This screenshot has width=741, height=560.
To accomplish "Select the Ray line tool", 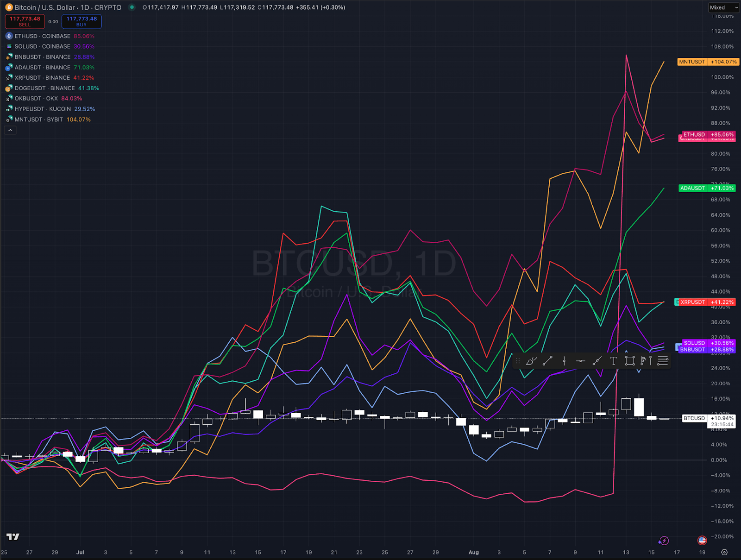I will [x=597, y=361].
